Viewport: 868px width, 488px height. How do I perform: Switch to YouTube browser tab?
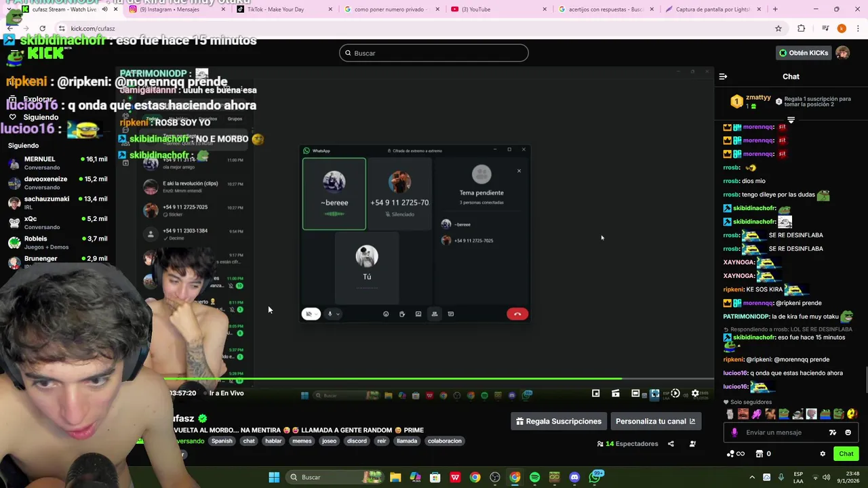coord(498,9)
